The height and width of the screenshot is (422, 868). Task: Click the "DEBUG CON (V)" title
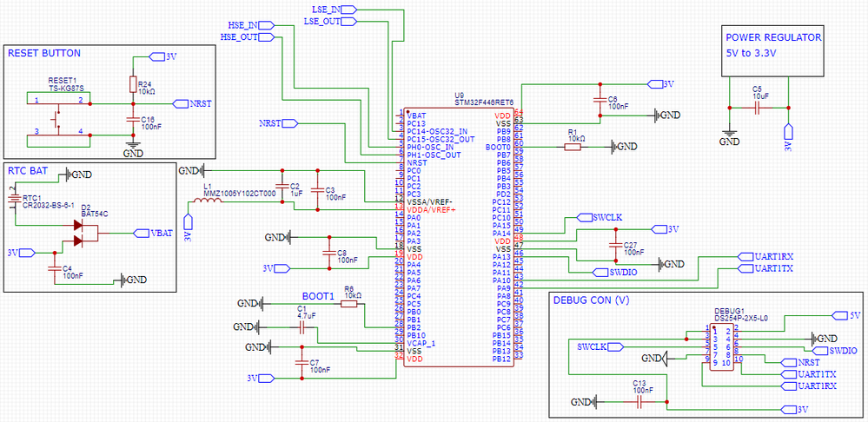click(x=593, y=300)
